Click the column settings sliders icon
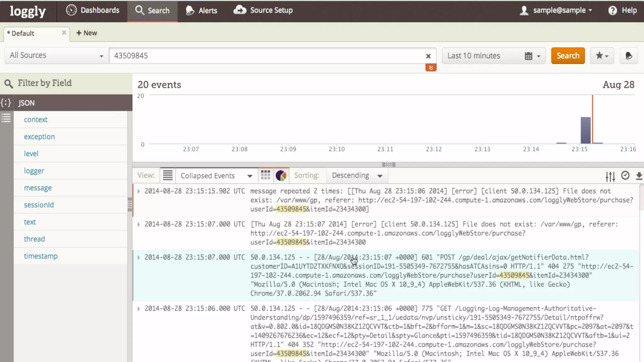The width and height of the screenshot is (644, 362). [x=610, y=176]
